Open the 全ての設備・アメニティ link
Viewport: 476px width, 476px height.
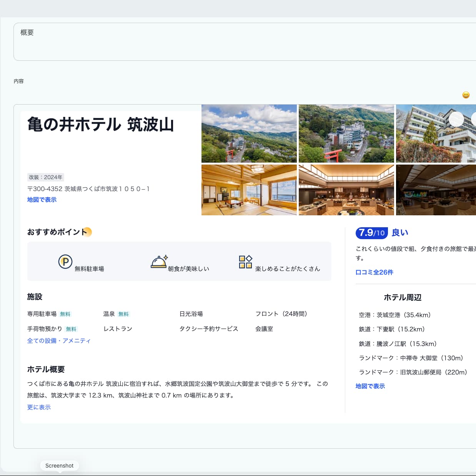(x=58, y=340)
